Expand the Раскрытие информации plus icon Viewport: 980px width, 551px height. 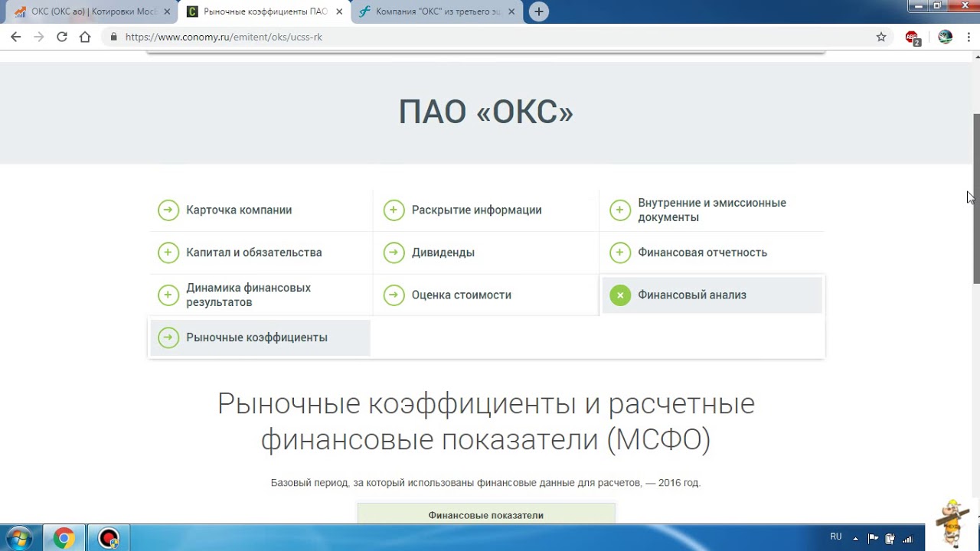click(394, 210)
